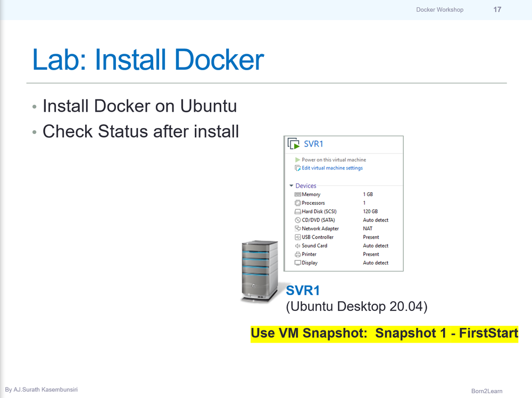Select the Display device icon
The image size is (532, 398).
point(298,262)
